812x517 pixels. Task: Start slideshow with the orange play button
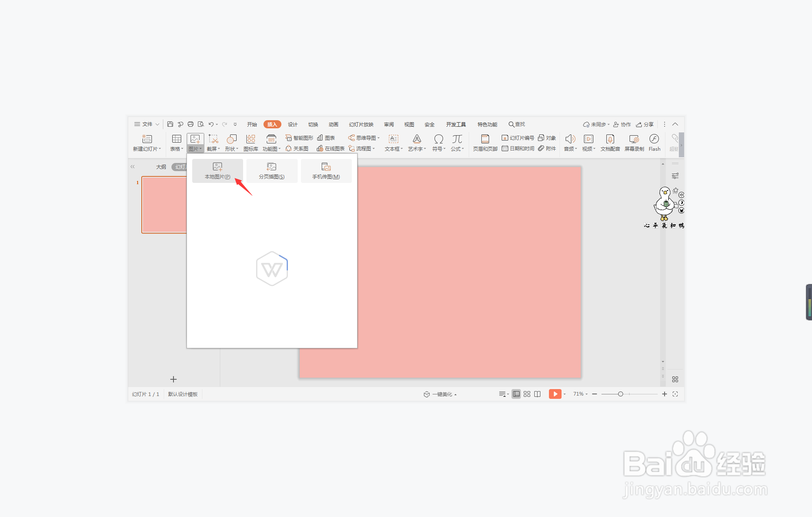[555, 394]
